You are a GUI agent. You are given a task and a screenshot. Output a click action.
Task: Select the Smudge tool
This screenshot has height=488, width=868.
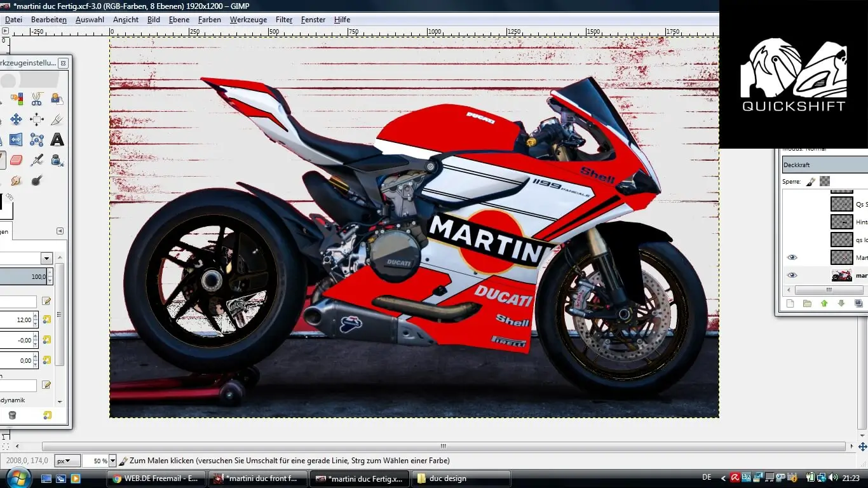click(x=16, y=180)
